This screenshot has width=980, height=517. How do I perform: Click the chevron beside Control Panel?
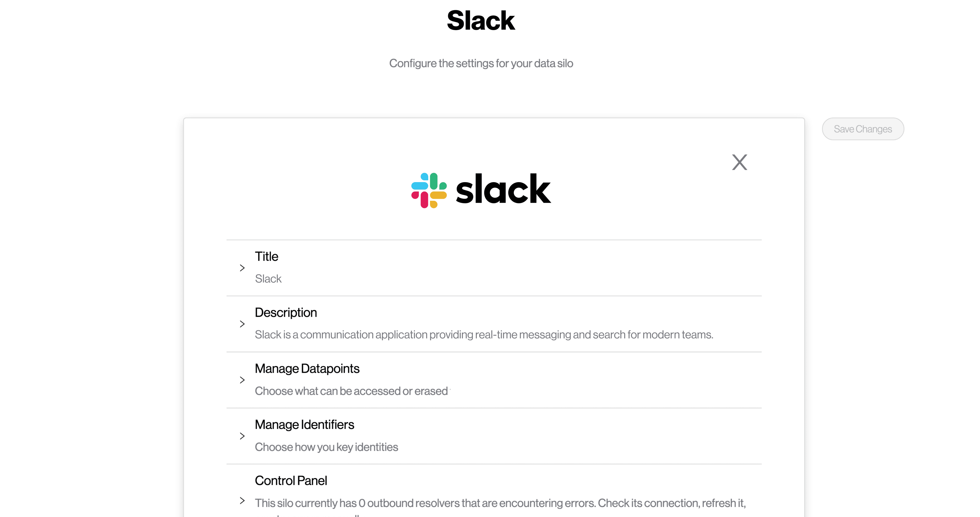point(242,501)
